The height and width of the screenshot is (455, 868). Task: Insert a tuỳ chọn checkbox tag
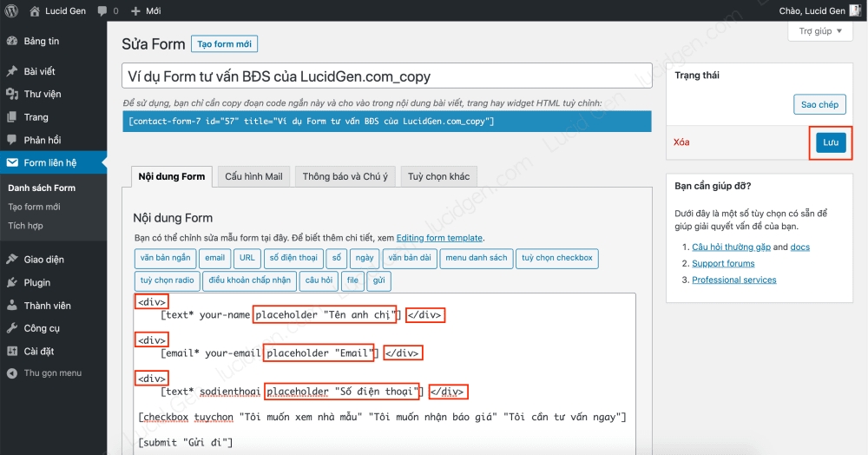pyautogui.click(x=556, y=258)
